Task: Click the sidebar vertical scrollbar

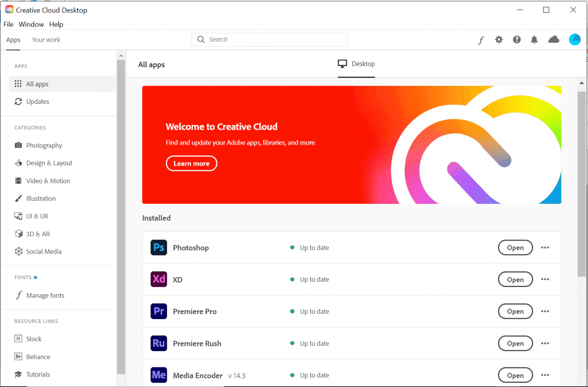Action: (121, 215)
